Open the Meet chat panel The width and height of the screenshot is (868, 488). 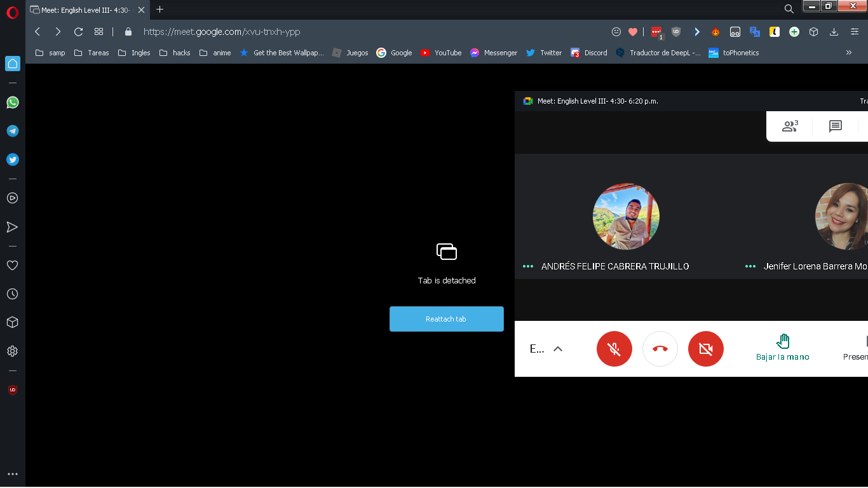[x=836, y=126]
